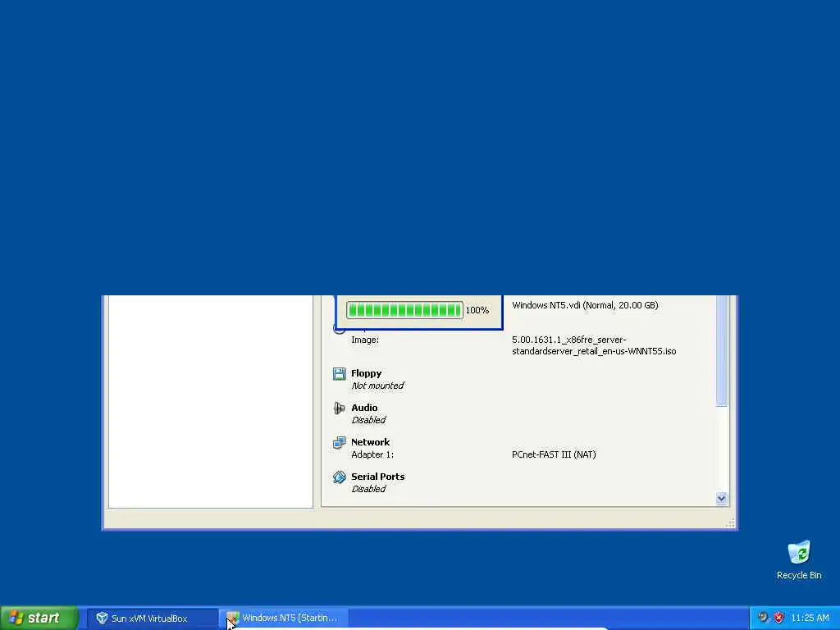Open the Recycle Bin desktop icon

coord(799,559)
